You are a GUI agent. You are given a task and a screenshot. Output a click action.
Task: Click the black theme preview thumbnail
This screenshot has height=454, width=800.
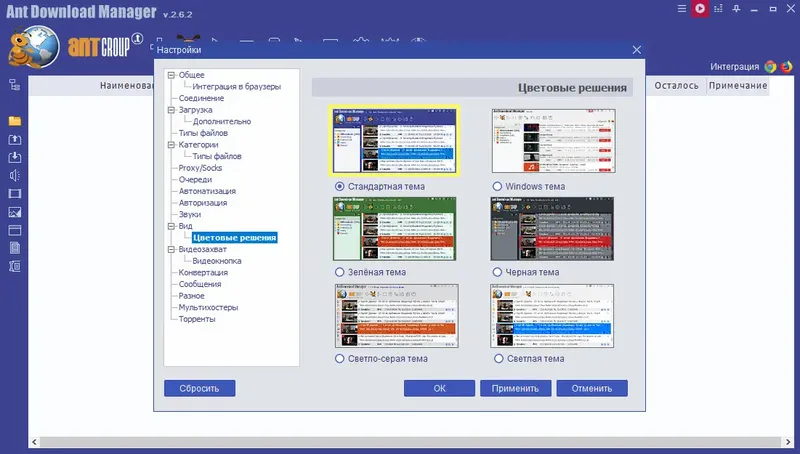[552, 229]
